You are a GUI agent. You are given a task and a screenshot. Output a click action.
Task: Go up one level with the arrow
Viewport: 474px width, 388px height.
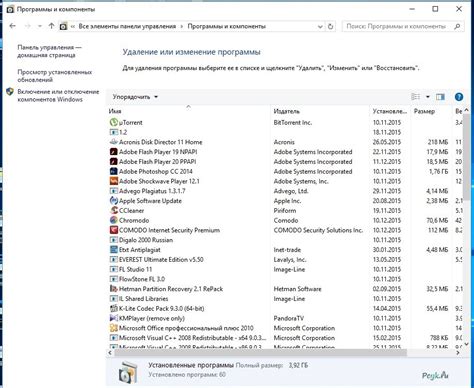coord(51,26)
